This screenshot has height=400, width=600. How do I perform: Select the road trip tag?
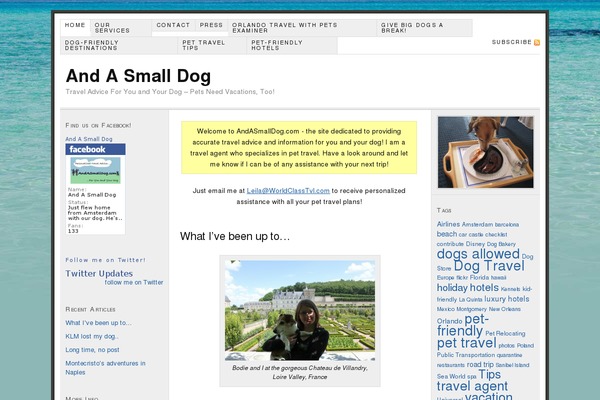coord(480,364)
